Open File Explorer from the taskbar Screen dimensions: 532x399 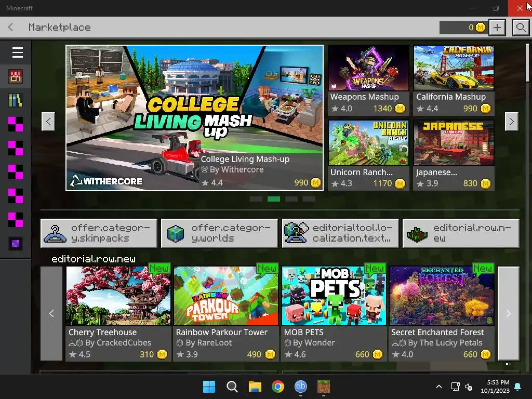point(255,387)
